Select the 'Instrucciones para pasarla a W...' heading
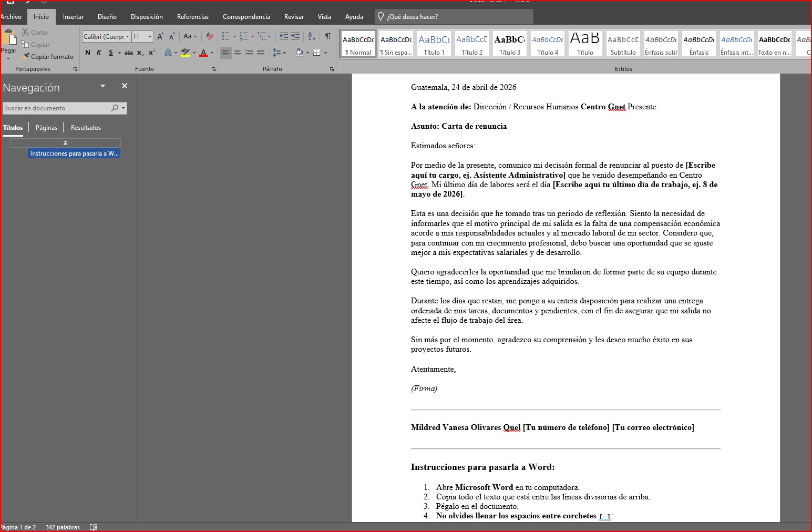The height and width of the screenshot is (532, 812). click(x=74, y=154)
